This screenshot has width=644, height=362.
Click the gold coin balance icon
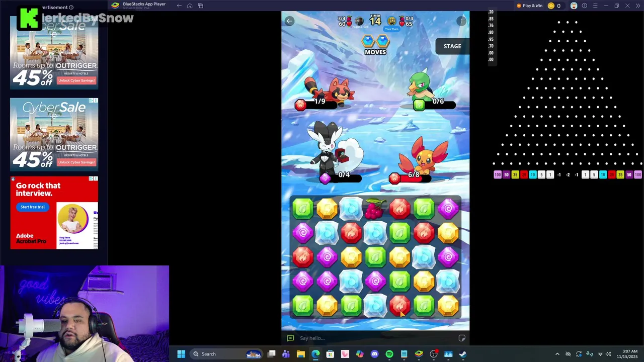[x=551, y=6]
